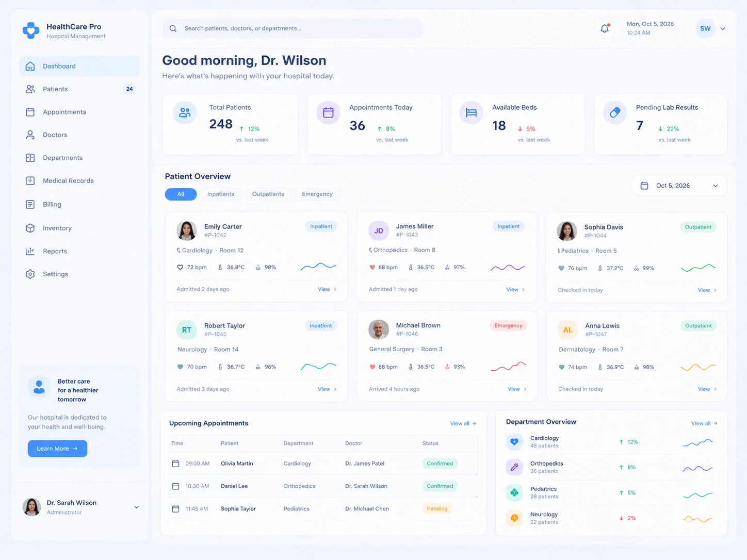
Task: Click Dr. James Patel in the appointments table
Action: [x=365, y=464]
